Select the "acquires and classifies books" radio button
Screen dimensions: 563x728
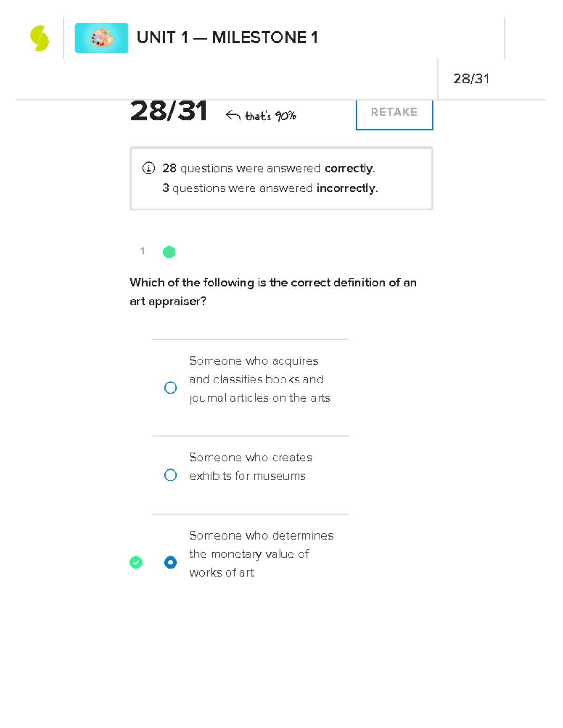tap(170, 388)
